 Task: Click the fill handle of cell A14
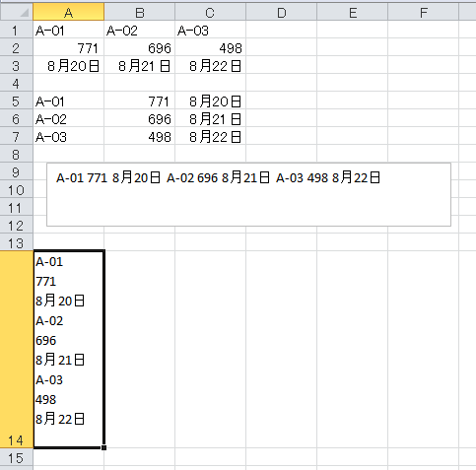[103, 447]
